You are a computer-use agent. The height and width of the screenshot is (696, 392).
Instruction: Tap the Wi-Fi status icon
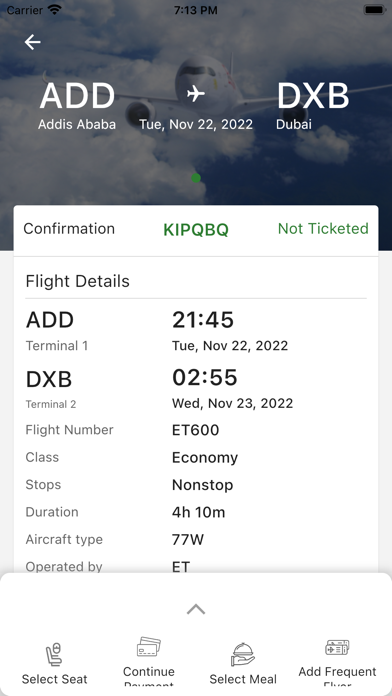click(x=55, y=10)
